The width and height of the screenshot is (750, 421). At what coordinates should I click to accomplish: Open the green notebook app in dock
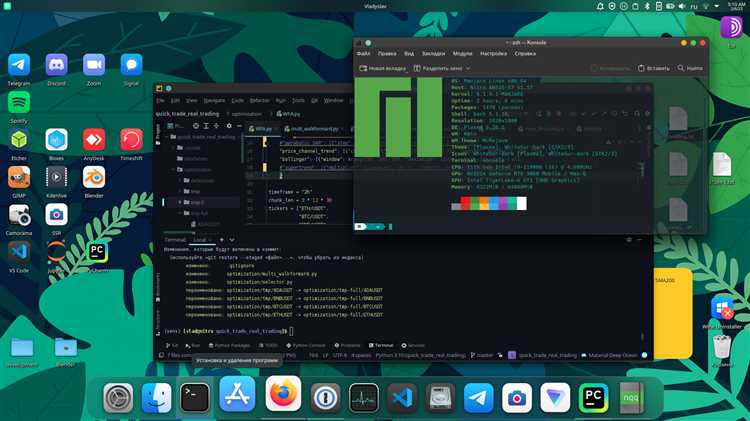click(631, 398)
